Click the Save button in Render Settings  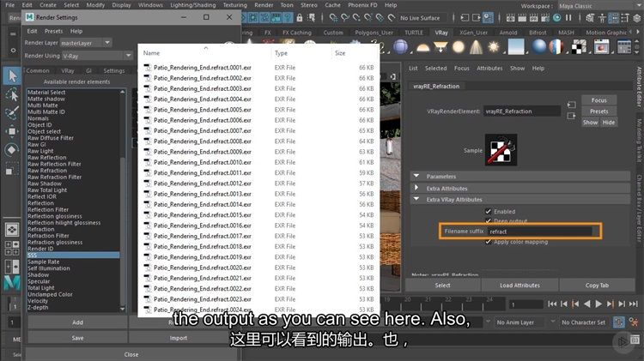[77, 338]
